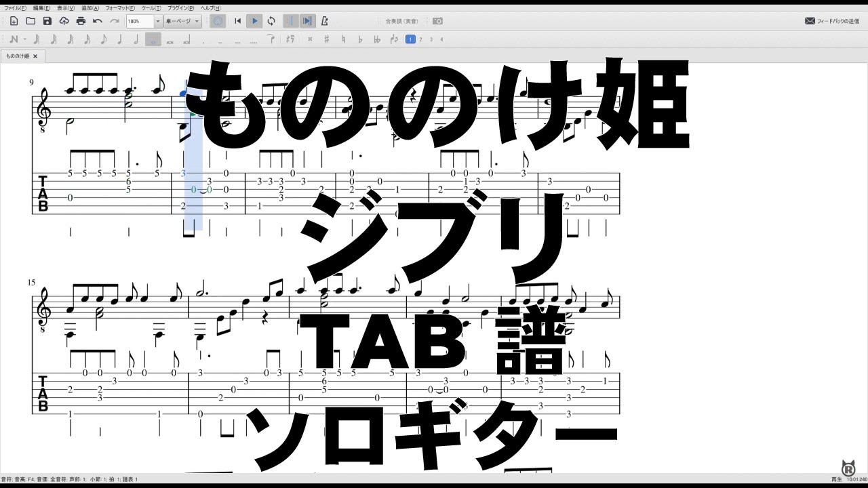The width and height of the screenshot is (868, 488).
Task: Insert a rest
Action: [290, 39]
